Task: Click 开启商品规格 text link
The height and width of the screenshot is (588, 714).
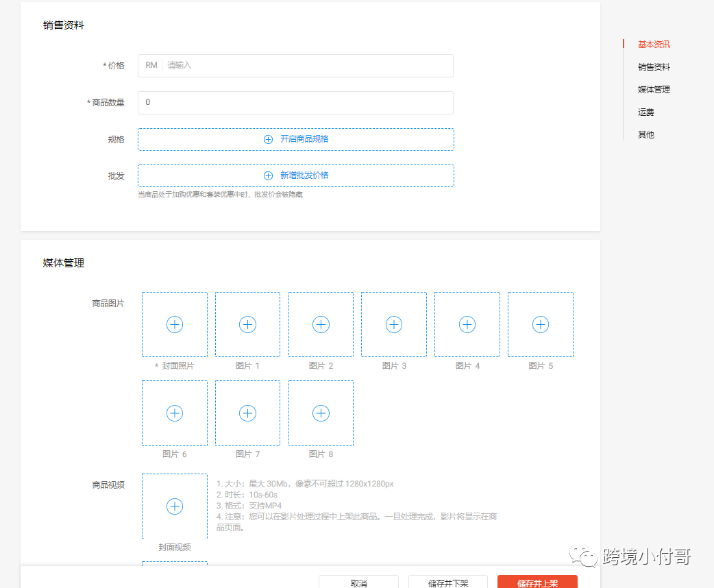Action: coord(304,139)
